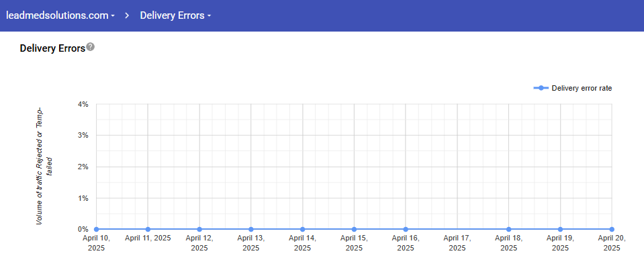Toggle the Delivery error rate legend label
The image size is (644, 270).
tap(582, 88)
